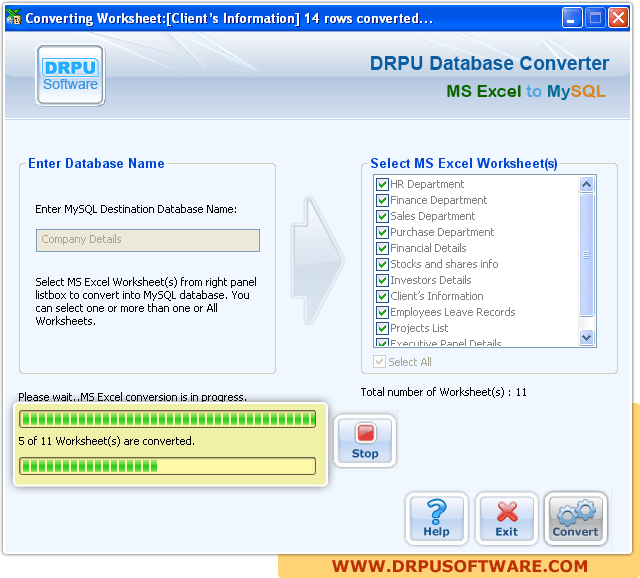Click the Convert button with gears
The image size is (640, 578).
click(576, 518)
